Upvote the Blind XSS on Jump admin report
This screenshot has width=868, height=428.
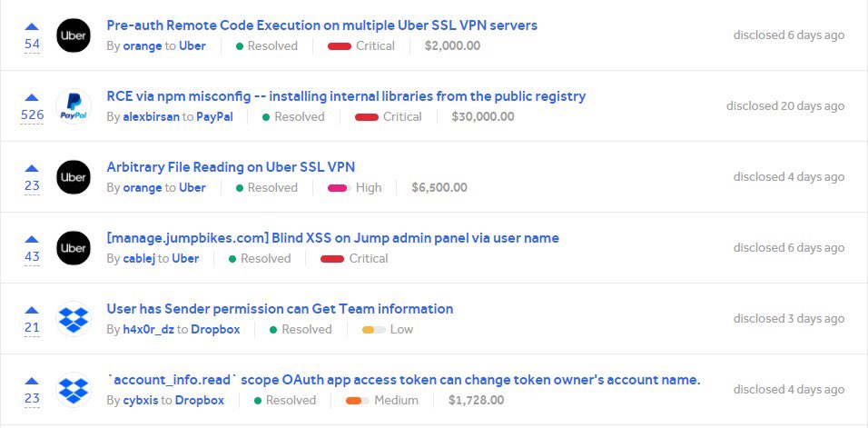[32, 239]
